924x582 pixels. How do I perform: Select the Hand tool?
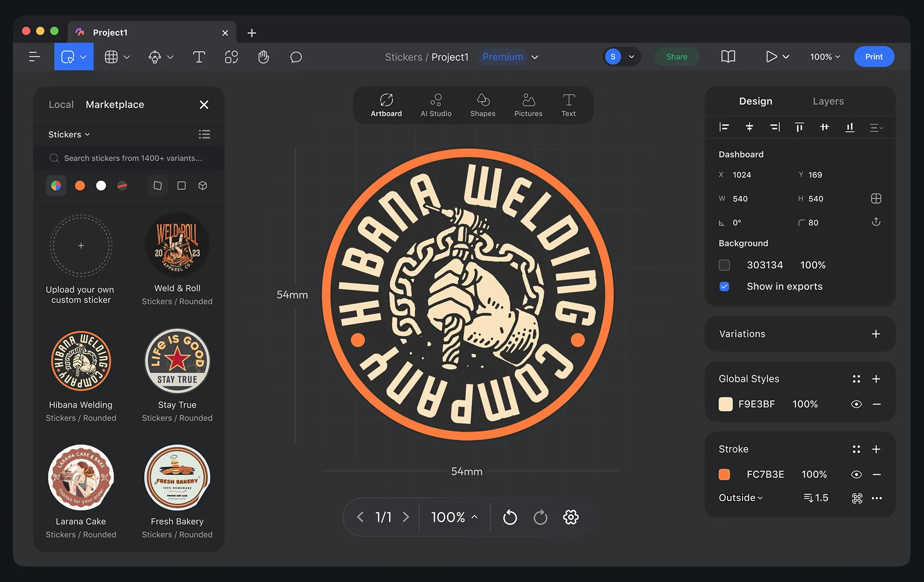(263, 57)
